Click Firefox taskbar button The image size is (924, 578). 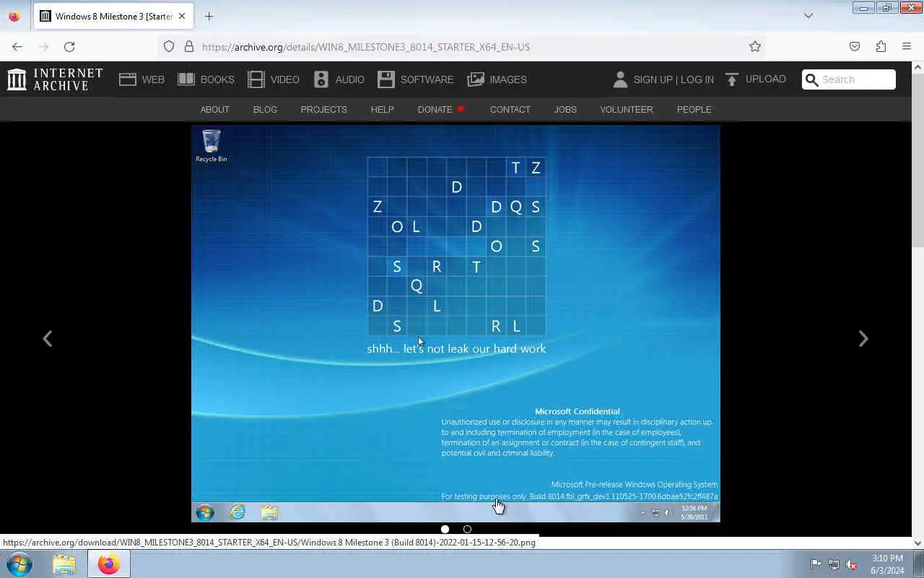pos(109,564)
